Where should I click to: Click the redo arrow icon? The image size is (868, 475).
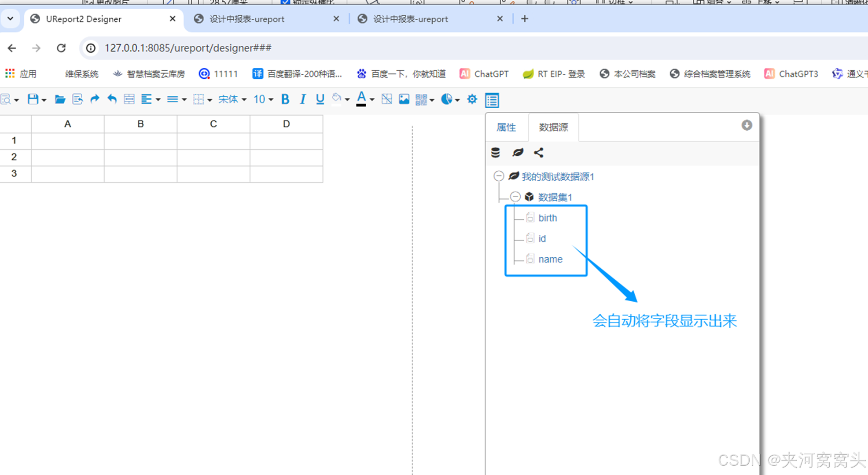(95, 99)
